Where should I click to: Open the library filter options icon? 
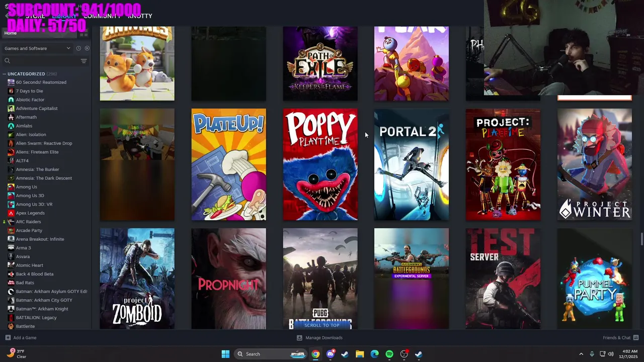pyautogui.click(x=84, y=61)
